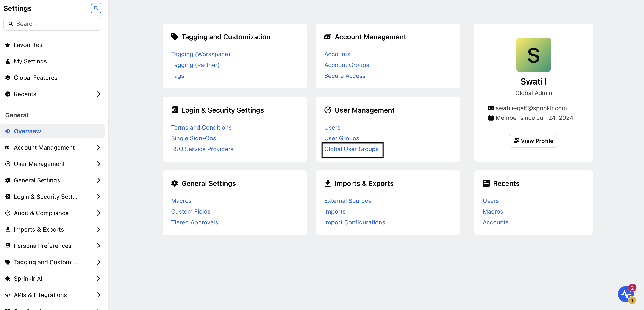Click the Audit & Compliance sidebar icon
644x310 pixels.
(8, 213)
